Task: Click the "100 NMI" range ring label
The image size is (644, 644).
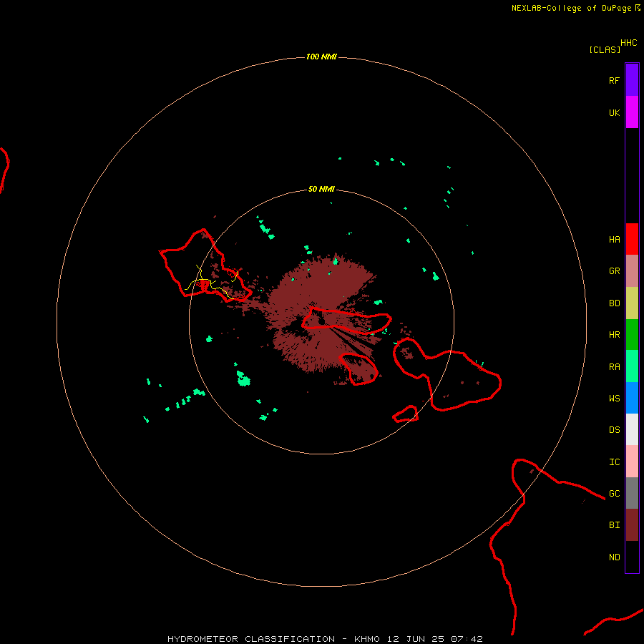Action: coord(321,57)
